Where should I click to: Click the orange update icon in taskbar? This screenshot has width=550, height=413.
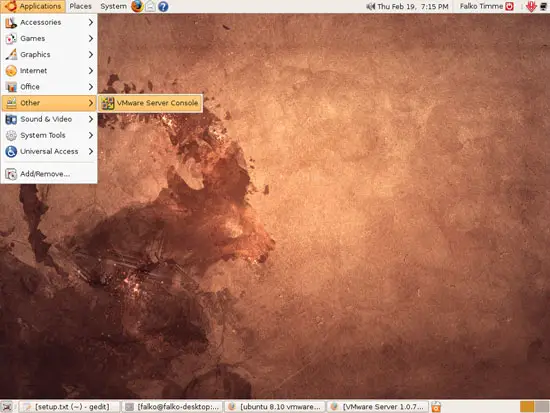coord(436,407)
